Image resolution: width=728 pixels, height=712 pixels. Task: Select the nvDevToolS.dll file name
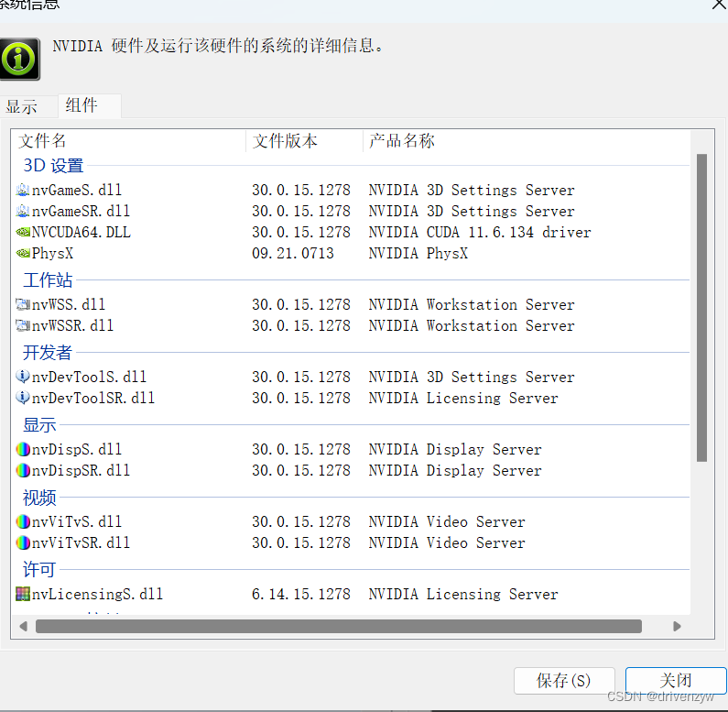[89, 377]
